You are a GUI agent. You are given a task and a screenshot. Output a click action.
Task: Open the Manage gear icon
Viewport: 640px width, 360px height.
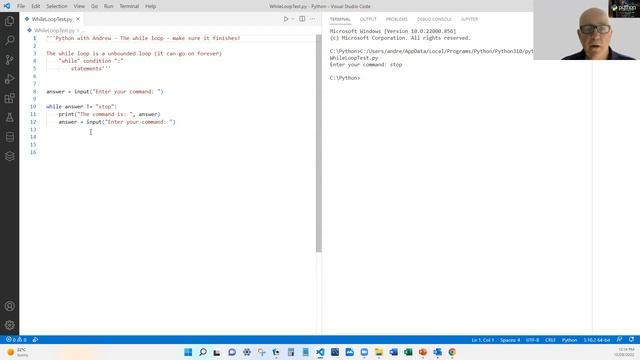9,325
